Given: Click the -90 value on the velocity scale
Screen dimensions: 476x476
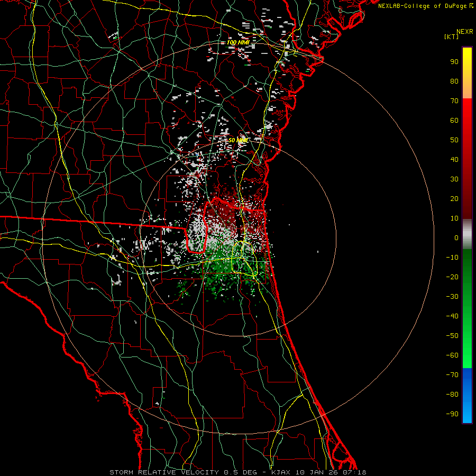Looking at the screenshot, I should point(452,414).
